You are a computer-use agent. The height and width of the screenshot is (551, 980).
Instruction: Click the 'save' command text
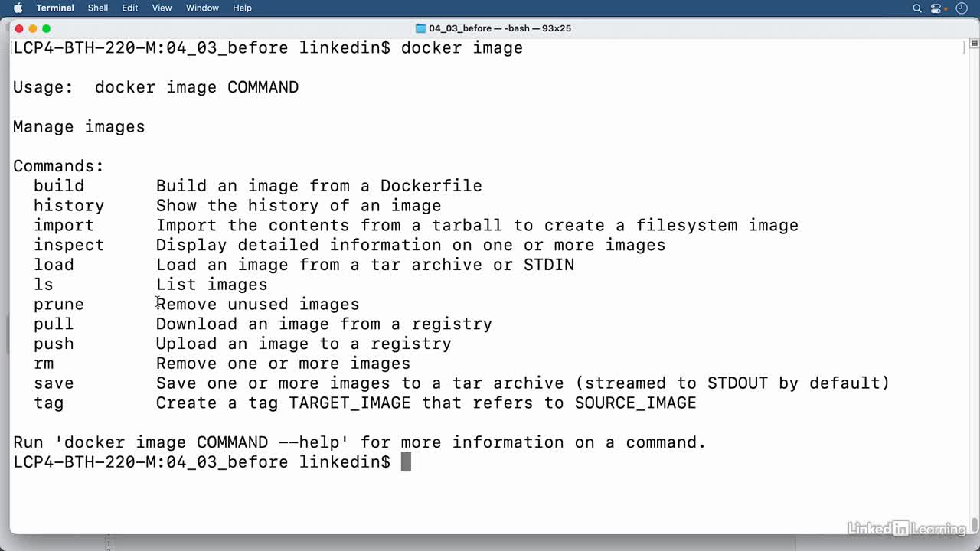tap(54, 383)
